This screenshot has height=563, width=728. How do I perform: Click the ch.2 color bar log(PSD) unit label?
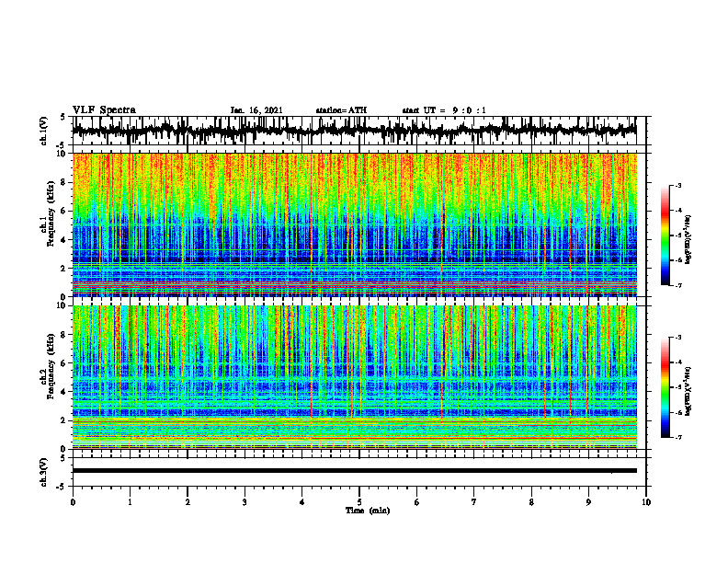[x=689, y=391]
